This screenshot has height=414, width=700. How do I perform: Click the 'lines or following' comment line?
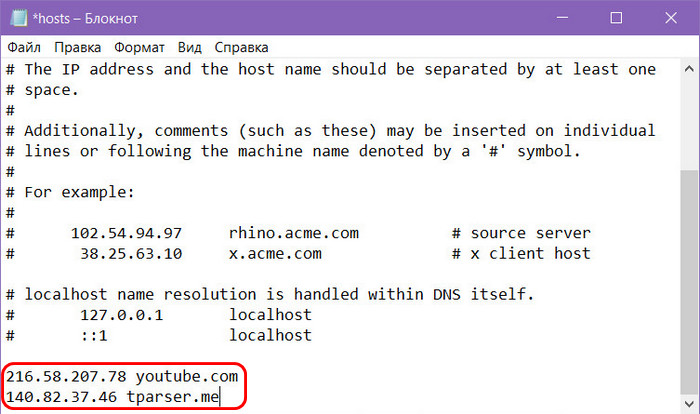pos(293,151)
